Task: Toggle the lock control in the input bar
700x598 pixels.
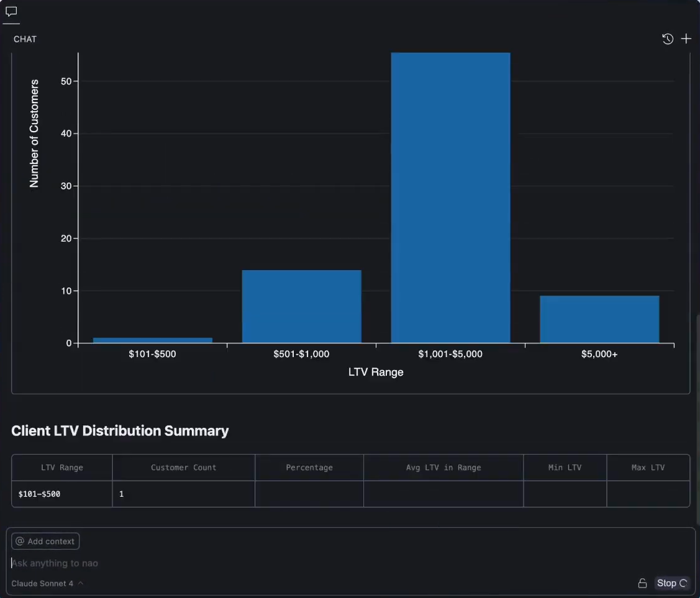Action: (642, 583)
